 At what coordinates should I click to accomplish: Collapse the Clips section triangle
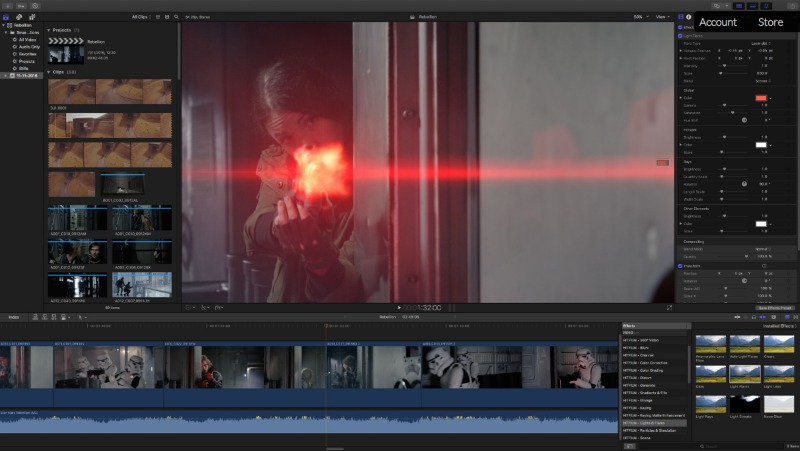[x=49, y=72]
